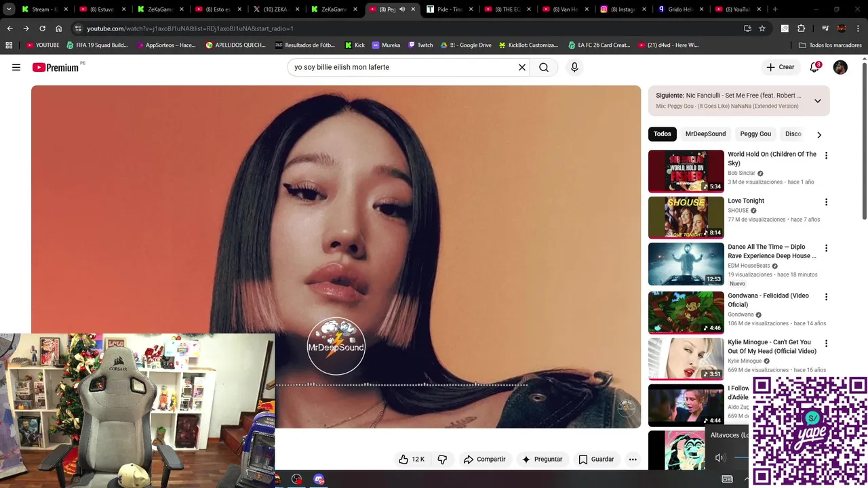This screenshot has height=488, width=868.
Task: Open browser extensions puzzle icon
Action: [802, 28]
